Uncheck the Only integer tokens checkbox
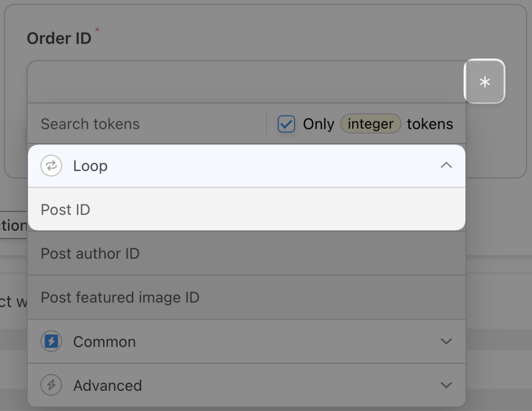 (286, 124)
